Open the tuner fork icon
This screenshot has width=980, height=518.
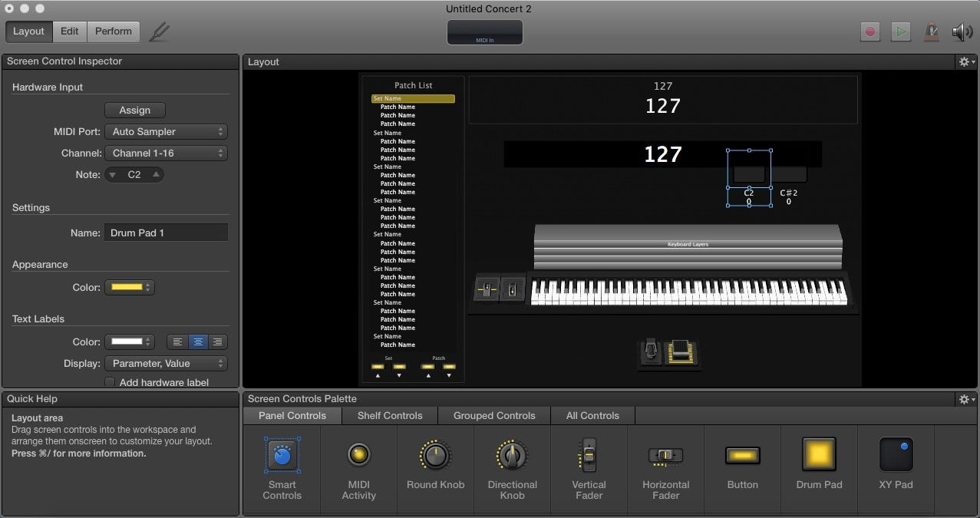(x=160, y=31)
